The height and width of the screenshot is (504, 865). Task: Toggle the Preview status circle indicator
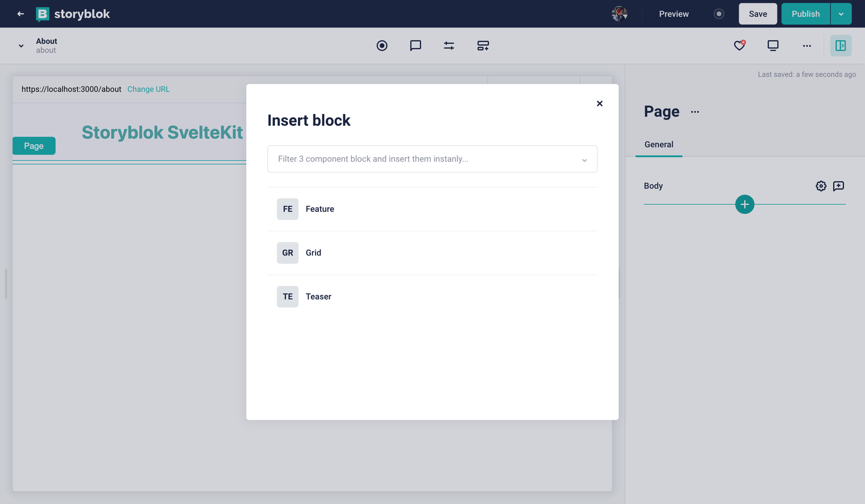pyautogui.click(x=719, y=14)
